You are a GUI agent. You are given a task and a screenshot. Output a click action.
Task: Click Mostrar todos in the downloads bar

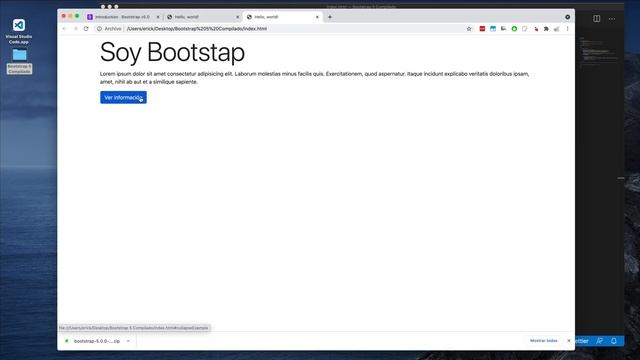tap(543, 340)
